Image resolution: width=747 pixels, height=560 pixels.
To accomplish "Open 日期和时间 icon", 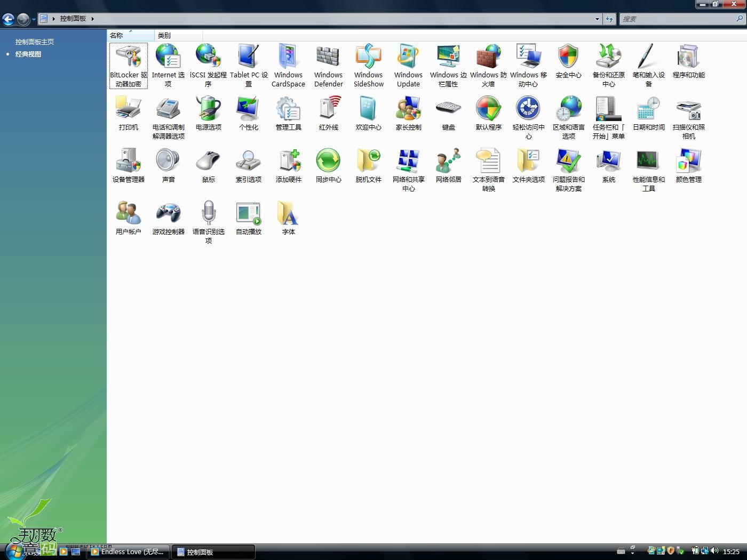I will click(649, 109).
